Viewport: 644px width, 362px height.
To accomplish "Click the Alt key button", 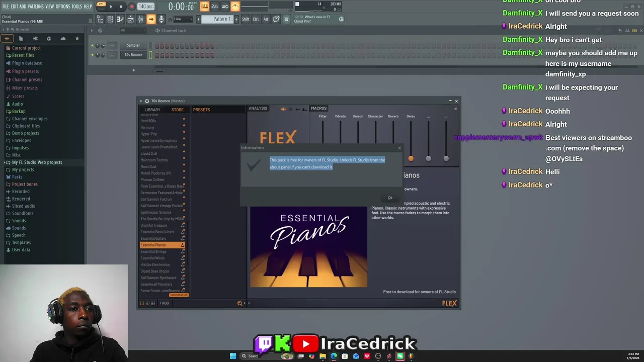I will (x=266, y=19).
